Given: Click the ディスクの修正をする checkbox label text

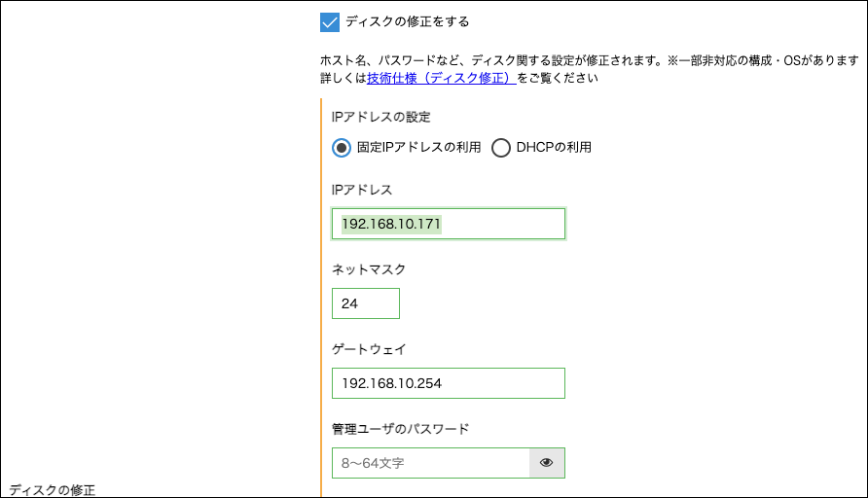Looking at the screenshot, I should coord(408,21).
